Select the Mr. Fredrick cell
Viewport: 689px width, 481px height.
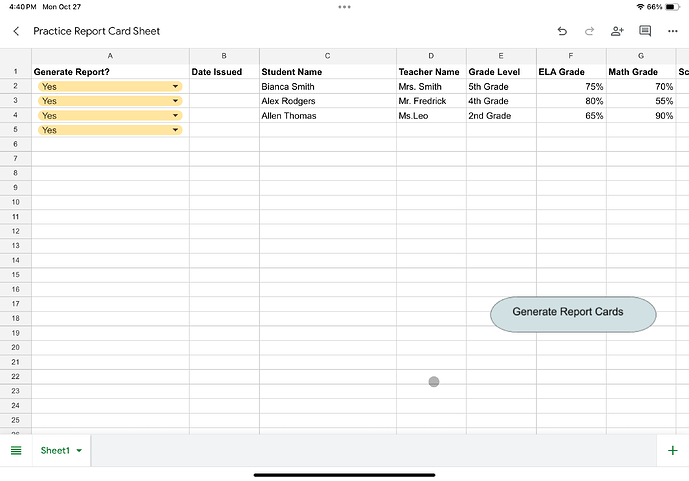pos(431,101)
